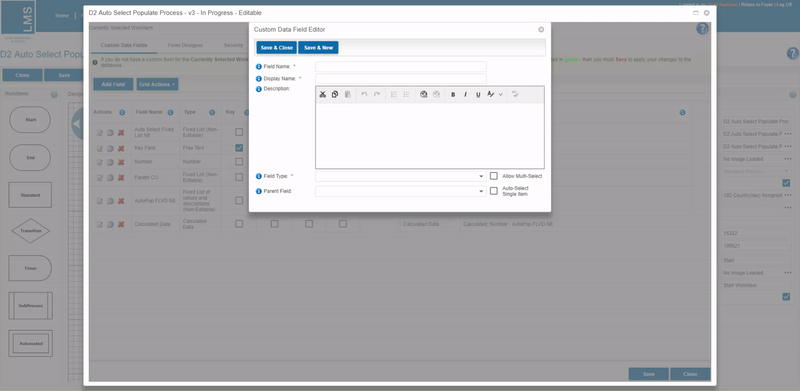The image size is (800, 391).
Task: Apply Italic formatting in Description editor
Action: coord(465,94)
